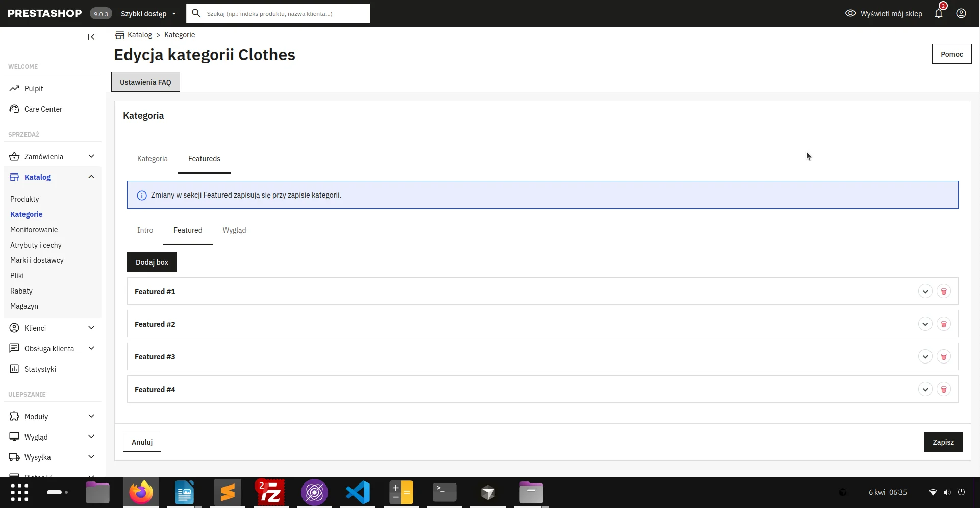
Task: Launch Visual Studio Code from dock
Action: pos(358,492)
